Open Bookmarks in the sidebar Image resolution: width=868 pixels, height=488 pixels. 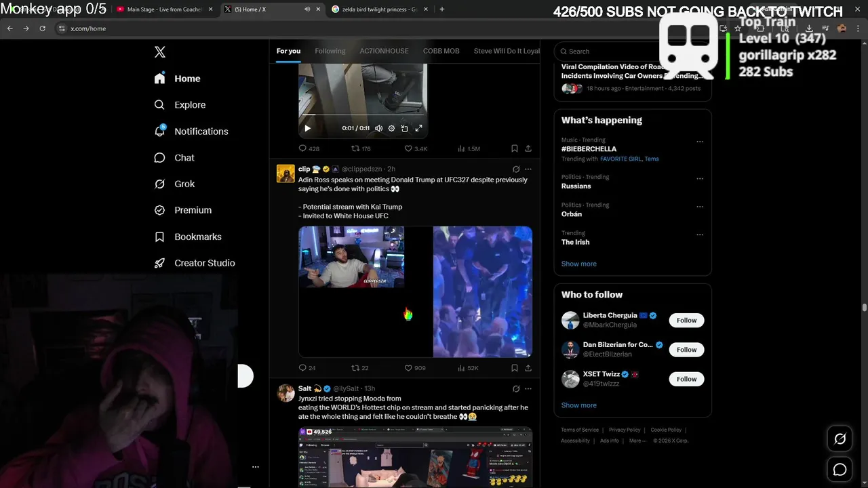point(188,237)
